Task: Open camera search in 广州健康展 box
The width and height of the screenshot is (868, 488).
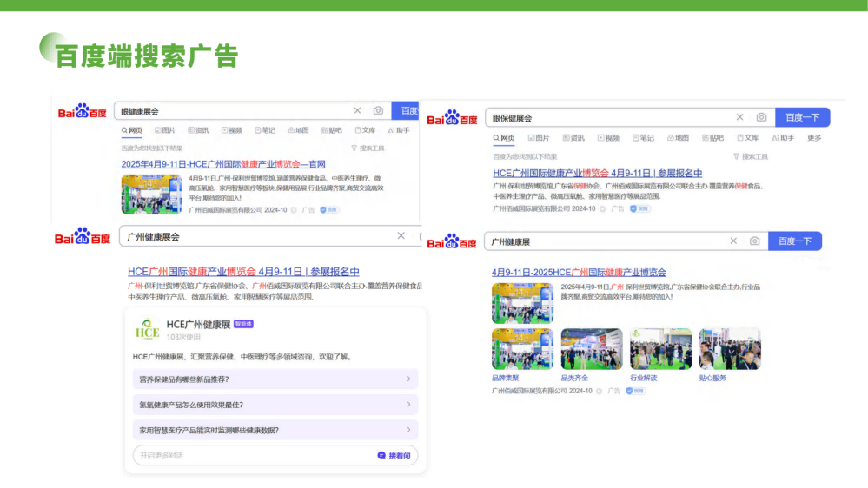Action: click(x=754, y=241)
